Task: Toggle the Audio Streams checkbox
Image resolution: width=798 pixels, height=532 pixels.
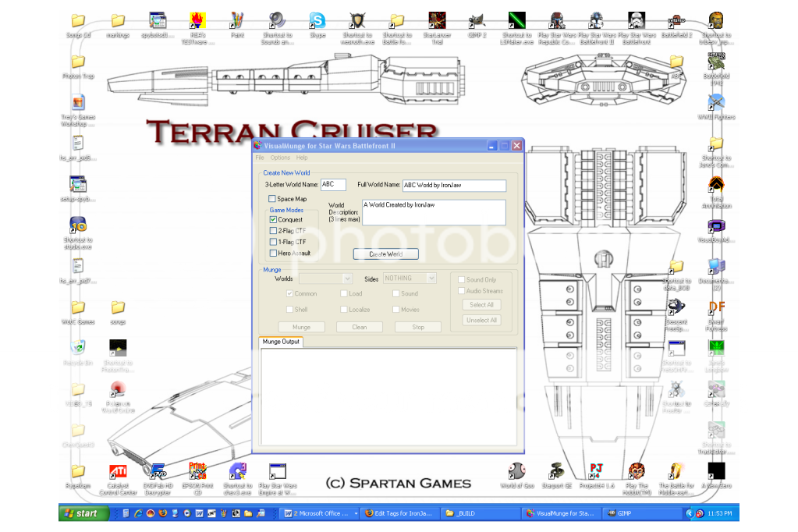Action: 461,291
